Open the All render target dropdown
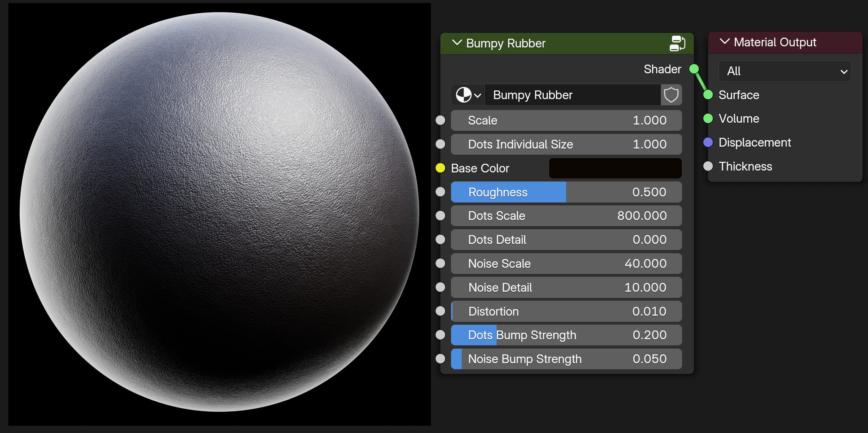 784,71
